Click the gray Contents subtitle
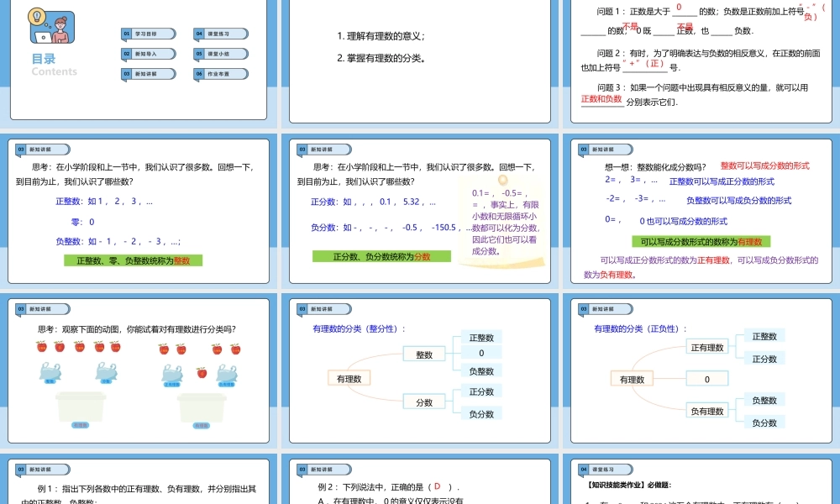 (x=54, y=71)
